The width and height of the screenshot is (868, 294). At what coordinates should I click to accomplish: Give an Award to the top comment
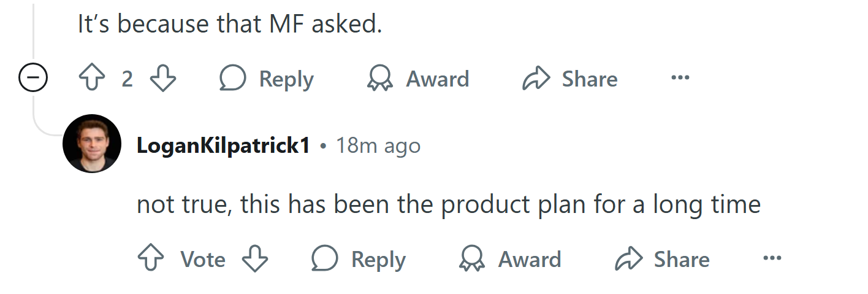tap(418, 79)
